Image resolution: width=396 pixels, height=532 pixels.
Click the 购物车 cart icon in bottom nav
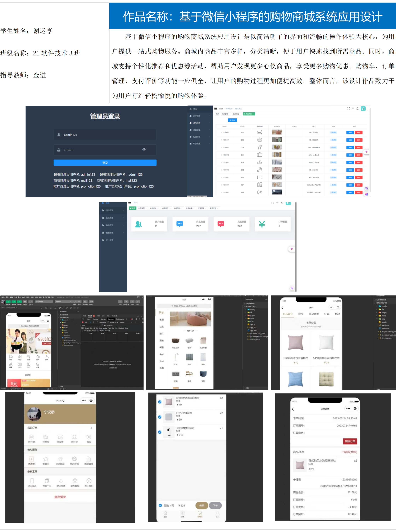coord(200,513)
